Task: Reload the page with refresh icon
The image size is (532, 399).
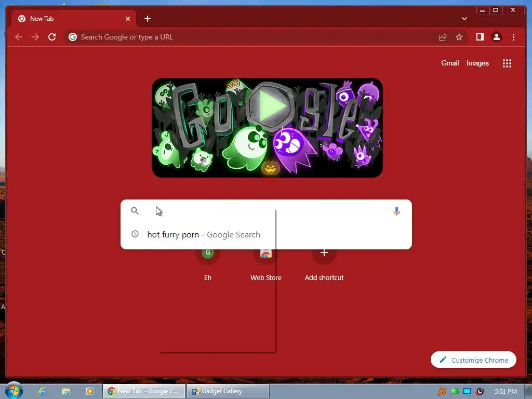Action: (x=52, y=37)
